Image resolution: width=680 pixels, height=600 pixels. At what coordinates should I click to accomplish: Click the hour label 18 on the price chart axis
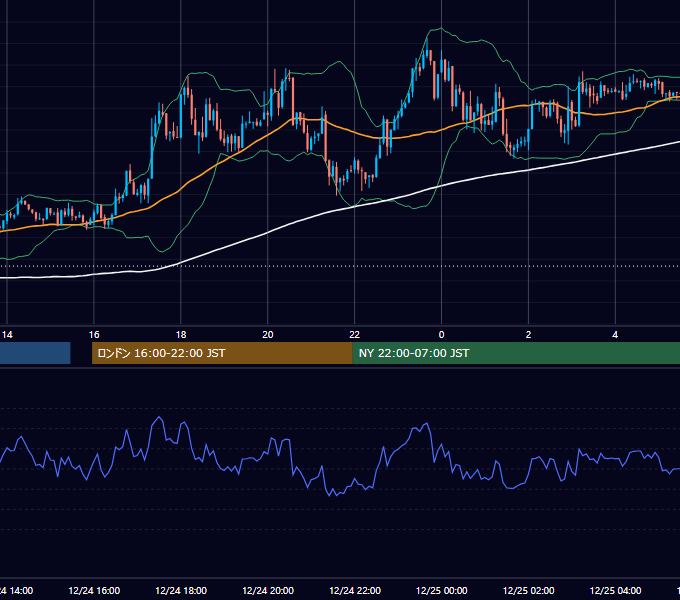pyautogui.click(x=181, y=335)
